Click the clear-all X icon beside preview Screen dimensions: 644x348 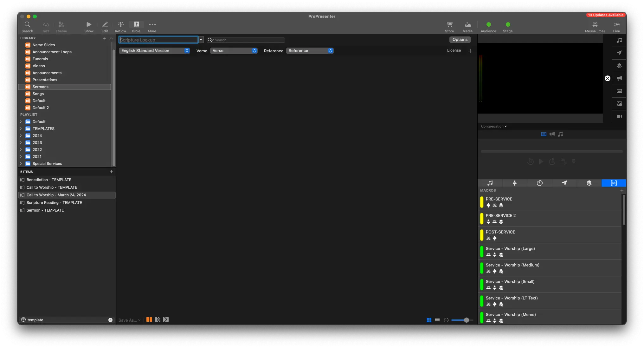pos(607,78)
